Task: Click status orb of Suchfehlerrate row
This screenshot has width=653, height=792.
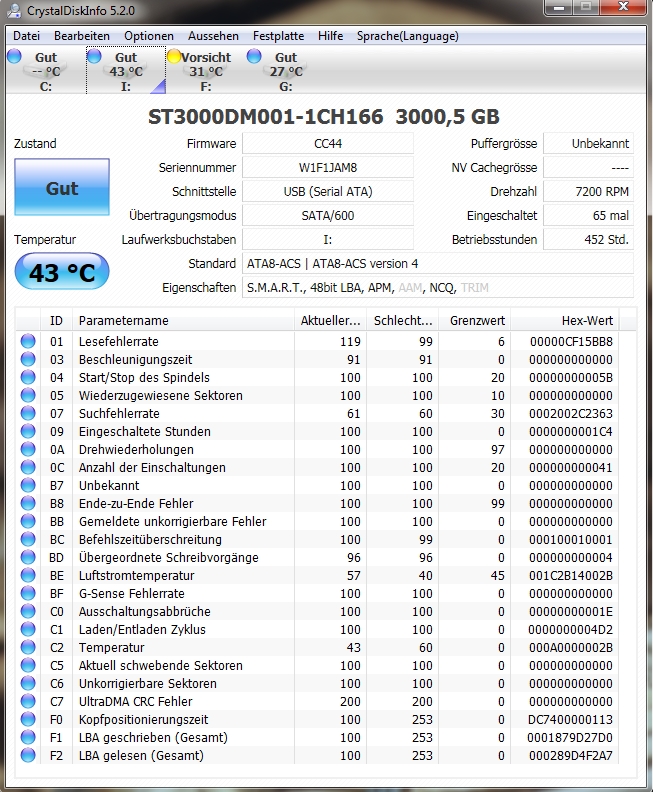Action: pos(28,413)
